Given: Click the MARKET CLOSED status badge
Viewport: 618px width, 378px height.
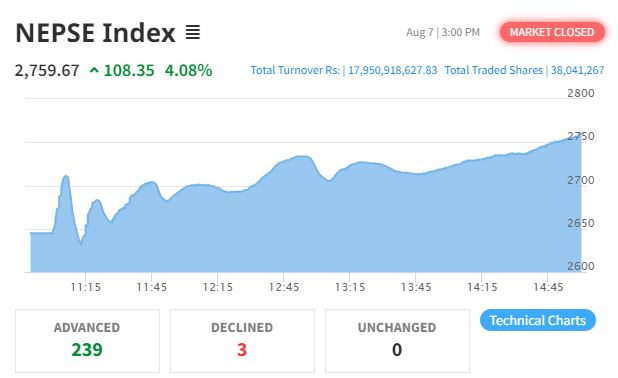Looking at the screenshot, I should (552, 32).
